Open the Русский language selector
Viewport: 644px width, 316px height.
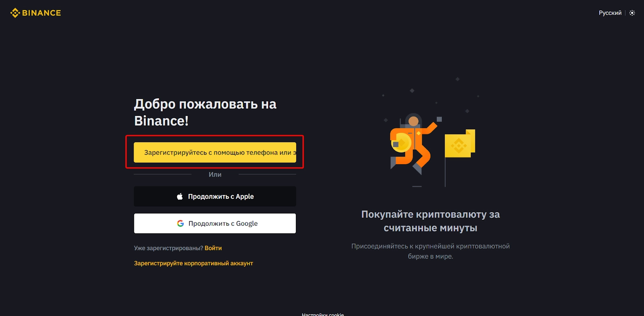pyautogui.click(x=610, y=13)
